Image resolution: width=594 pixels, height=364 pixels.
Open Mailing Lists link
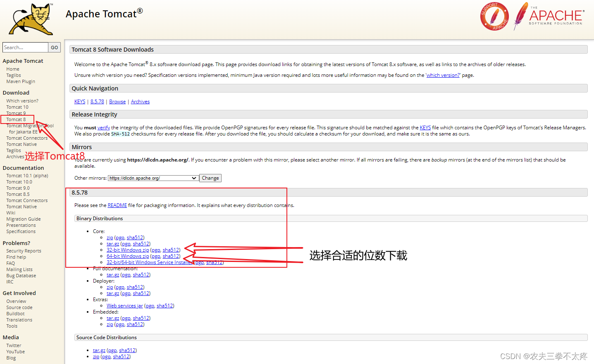click(19, 269)
